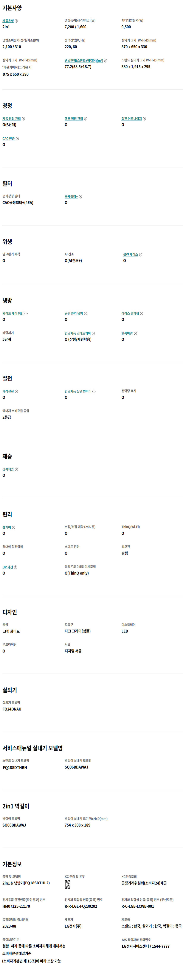
Task: Click help icon next to 제품유형
Action: pos(16,21)
